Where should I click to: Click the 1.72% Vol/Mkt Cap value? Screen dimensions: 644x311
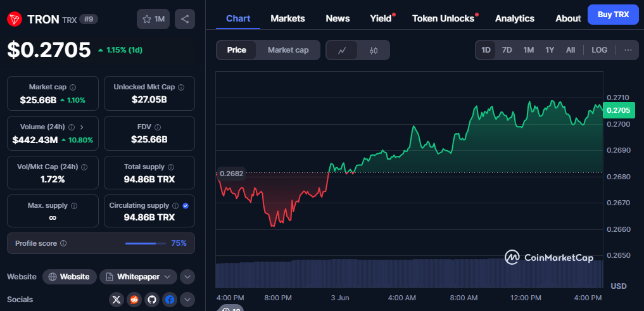[x=53, y=179]
